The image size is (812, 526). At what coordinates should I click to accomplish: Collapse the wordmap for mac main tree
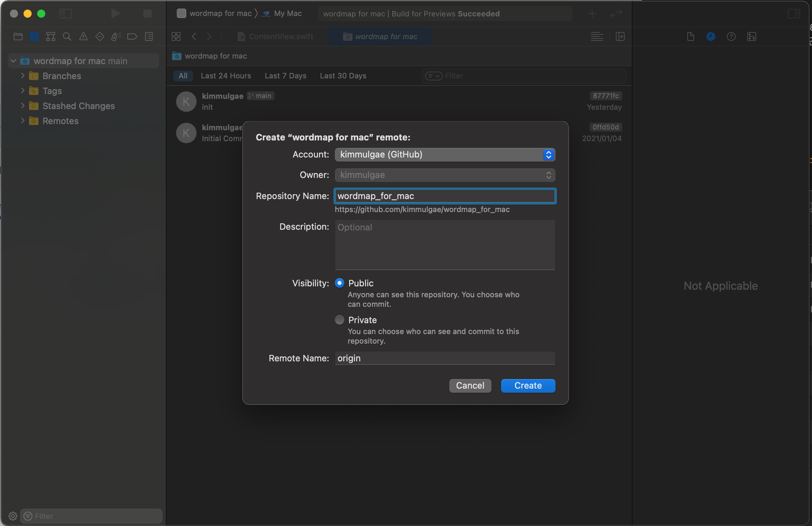coord(13,61)
